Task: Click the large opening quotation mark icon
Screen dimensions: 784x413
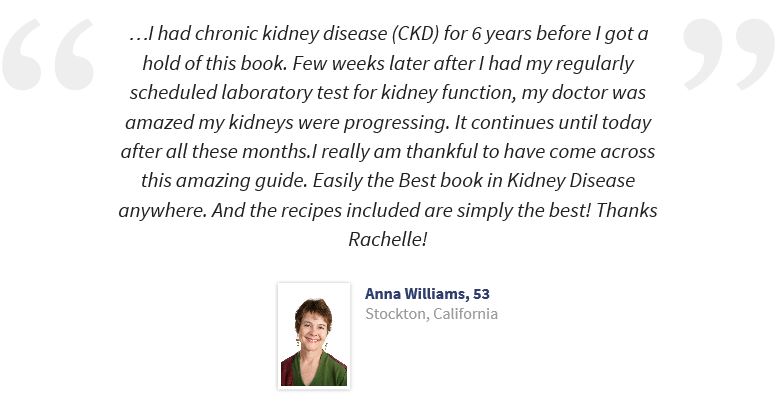Action: click(48, 54)
